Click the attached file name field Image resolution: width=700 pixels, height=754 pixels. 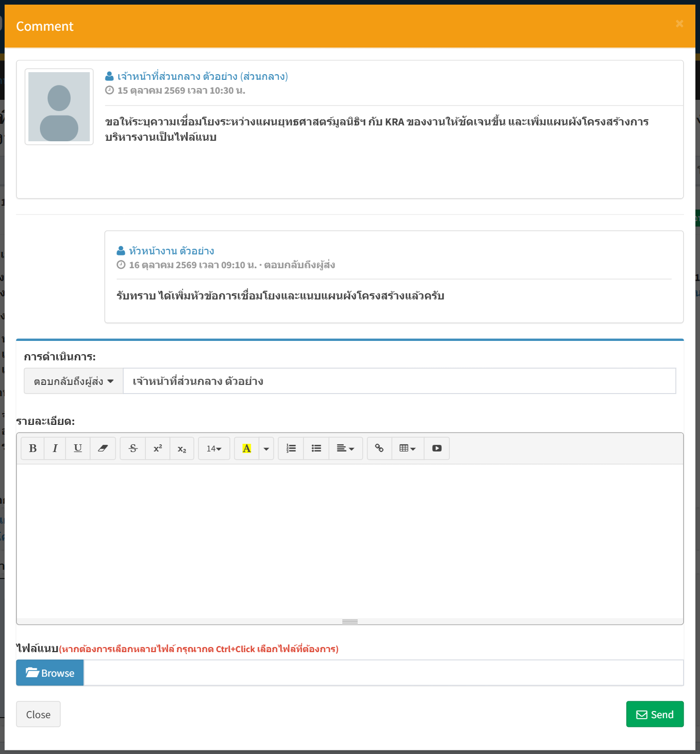384,673
